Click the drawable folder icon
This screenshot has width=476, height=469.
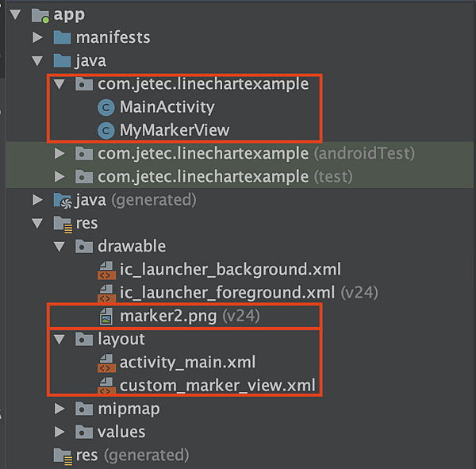point(84,246)
